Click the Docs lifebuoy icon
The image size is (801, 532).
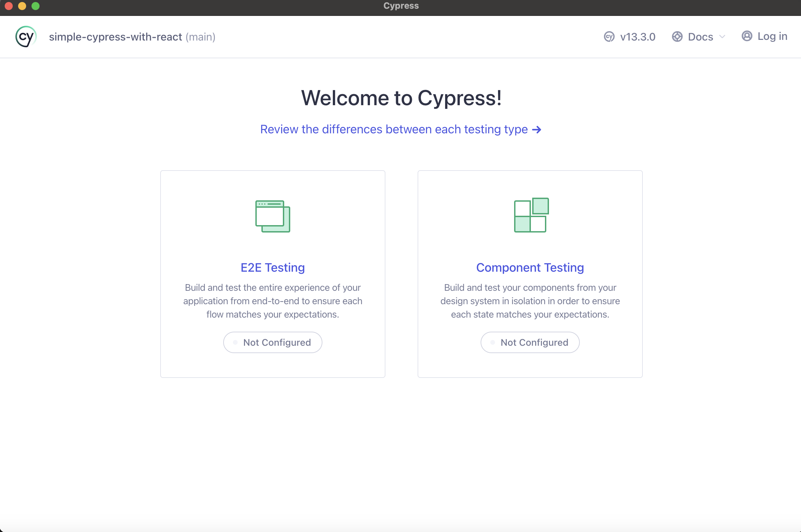pyautogui.click(x=677, y=37)
